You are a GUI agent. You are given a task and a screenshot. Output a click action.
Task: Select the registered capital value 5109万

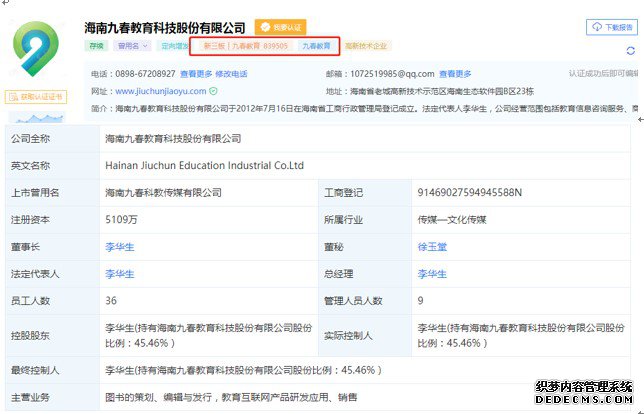(121, 220)
